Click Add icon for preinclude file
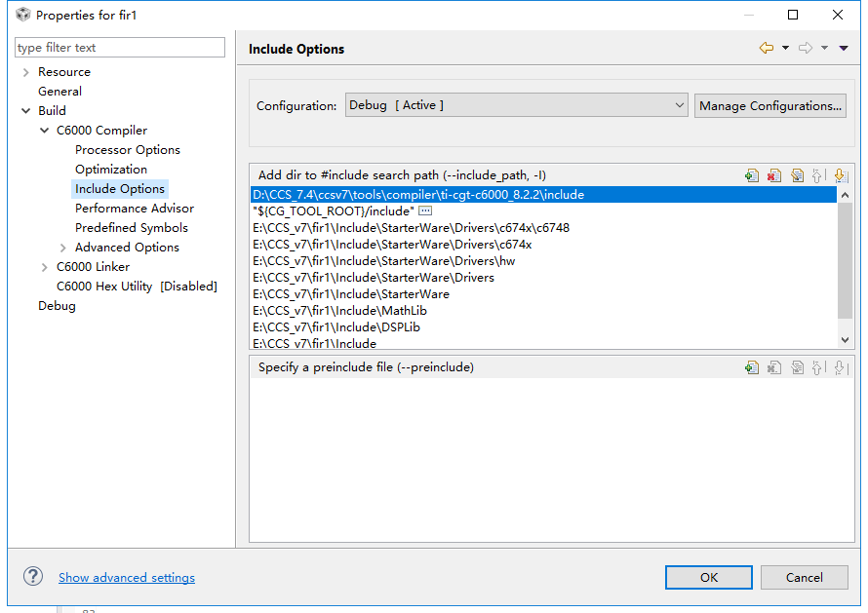This screenshot has width=868, height=613. (752, 367)
